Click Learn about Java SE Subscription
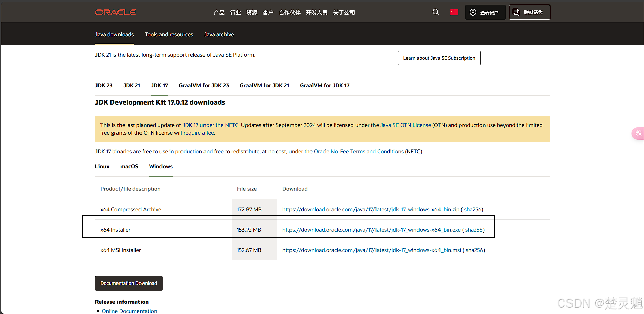644x314 pixels. click(439, 58)
